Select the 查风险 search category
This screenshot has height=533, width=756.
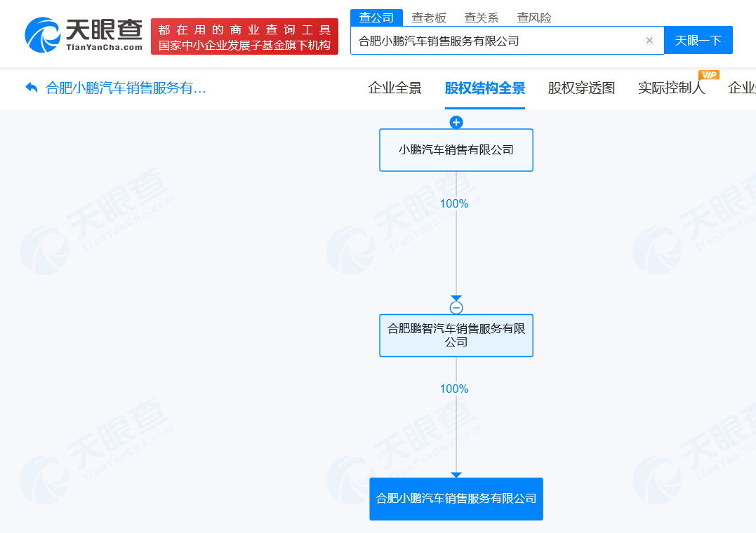[x=534, y=18]
